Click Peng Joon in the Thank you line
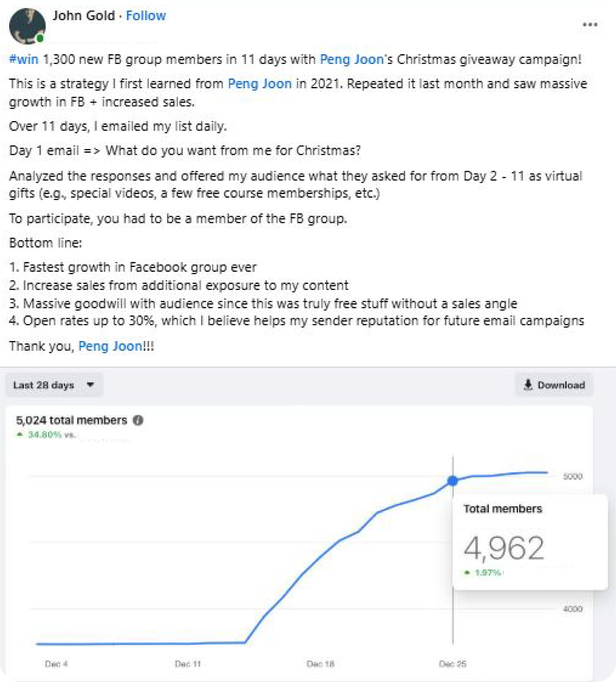The image size is (616, 682). point(110,346)
